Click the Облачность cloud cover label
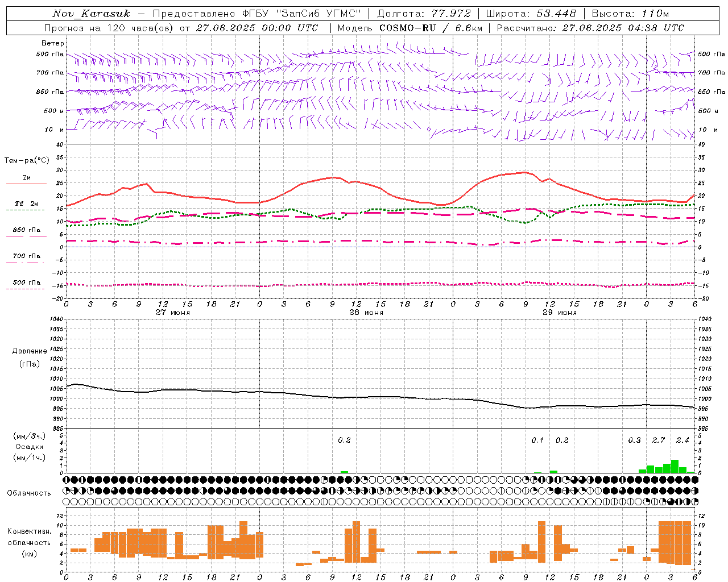Screen dimensions: 728x582 coord(29,493)
